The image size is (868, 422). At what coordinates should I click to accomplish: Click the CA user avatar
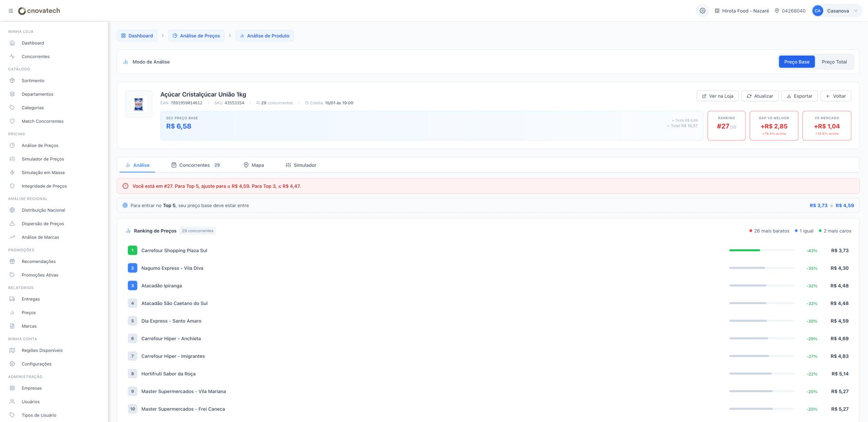(817, 11)
